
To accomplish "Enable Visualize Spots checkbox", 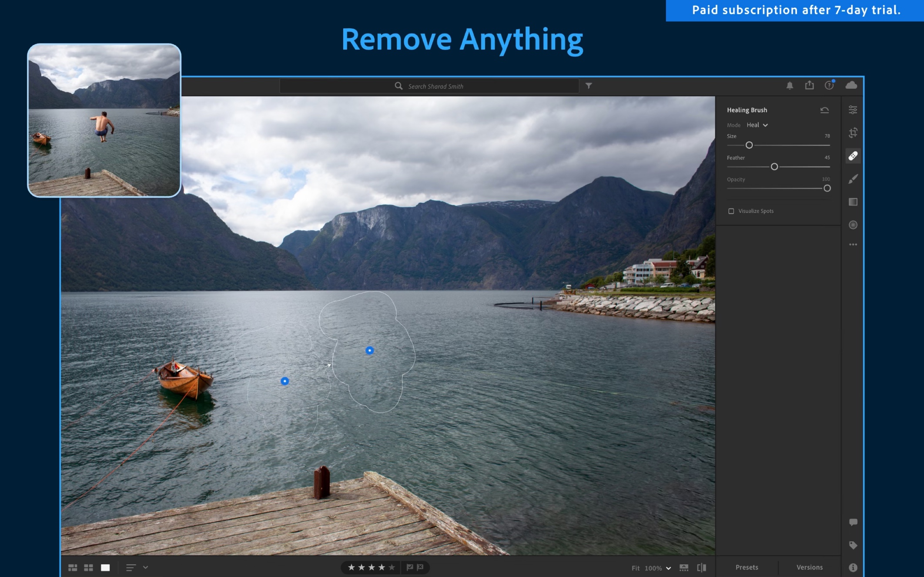I will click(x=731, y=211).
